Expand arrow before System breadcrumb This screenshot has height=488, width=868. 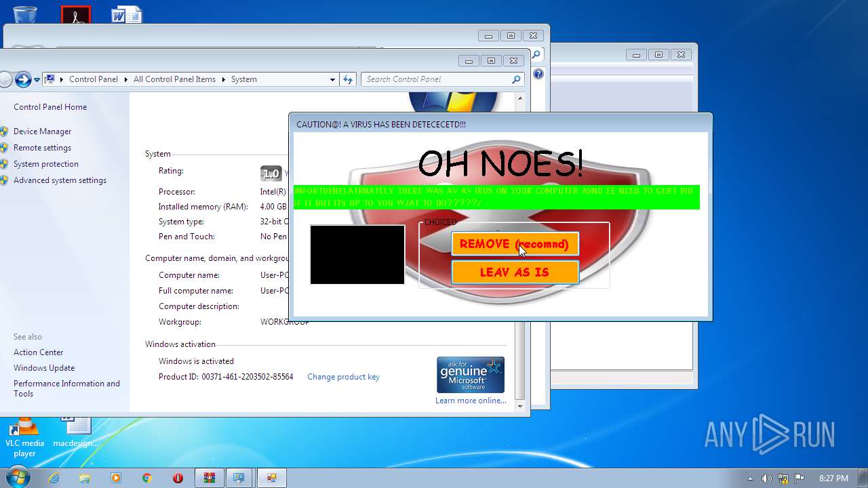click(x=224, y=79)
